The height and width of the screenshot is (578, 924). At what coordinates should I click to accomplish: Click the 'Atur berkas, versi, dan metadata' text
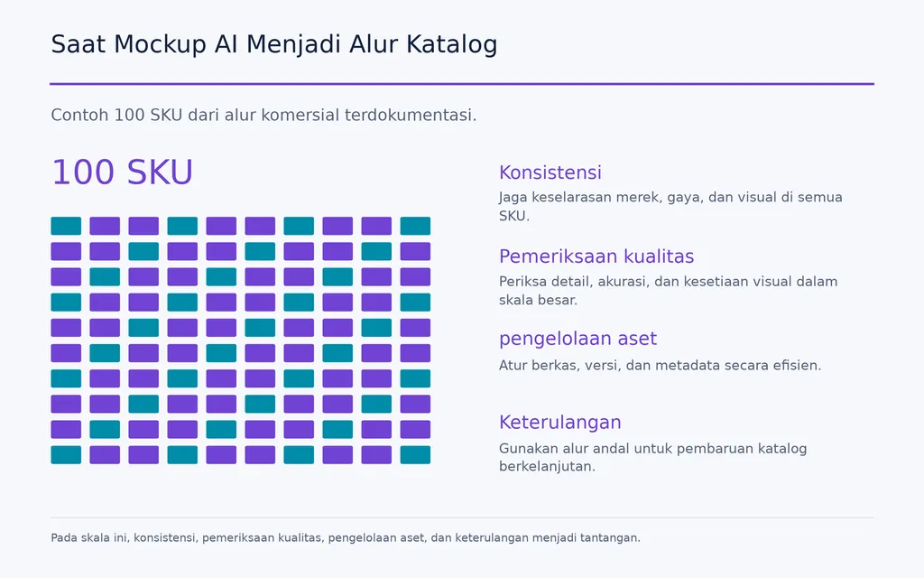pos(660,366)
